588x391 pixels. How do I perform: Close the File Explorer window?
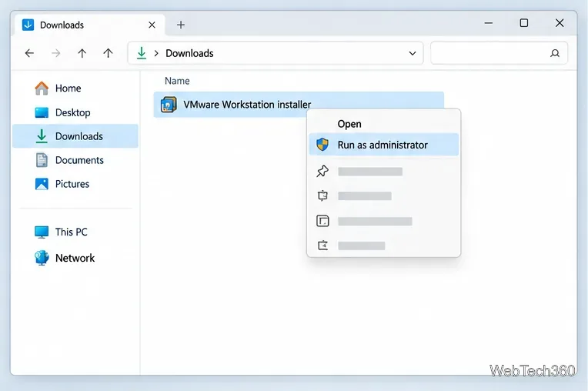(x=560, y=23)
